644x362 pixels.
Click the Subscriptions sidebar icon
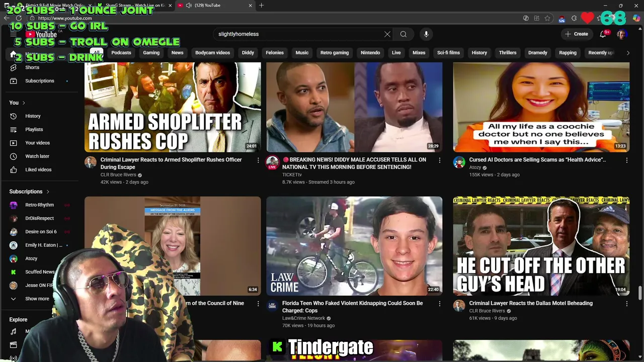tap(14, 81)
